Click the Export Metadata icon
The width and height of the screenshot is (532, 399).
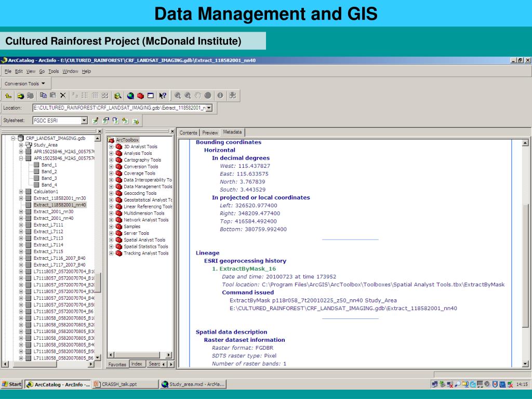coord(136,121)
